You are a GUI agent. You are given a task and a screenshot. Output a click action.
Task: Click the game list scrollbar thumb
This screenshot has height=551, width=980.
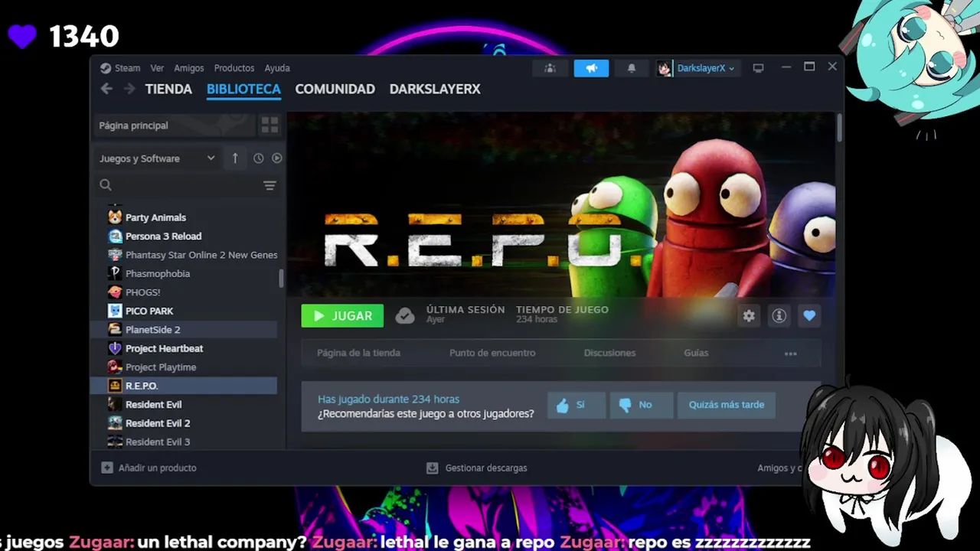[281, 279]
